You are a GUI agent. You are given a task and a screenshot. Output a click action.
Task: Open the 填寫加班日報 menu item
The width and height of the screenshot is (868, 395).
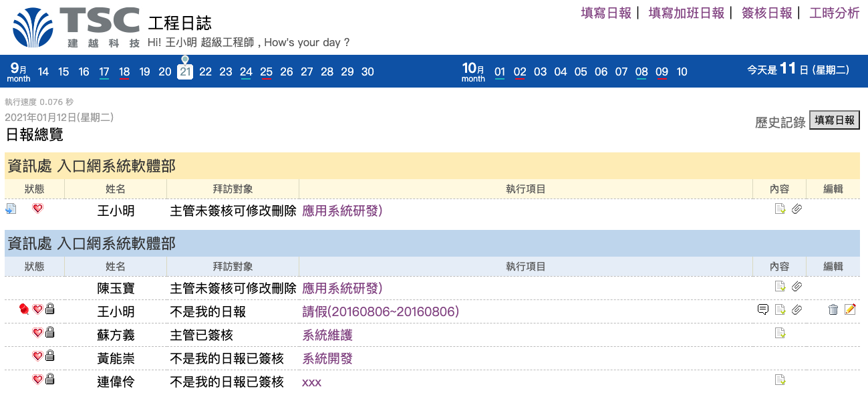point(686,13)
